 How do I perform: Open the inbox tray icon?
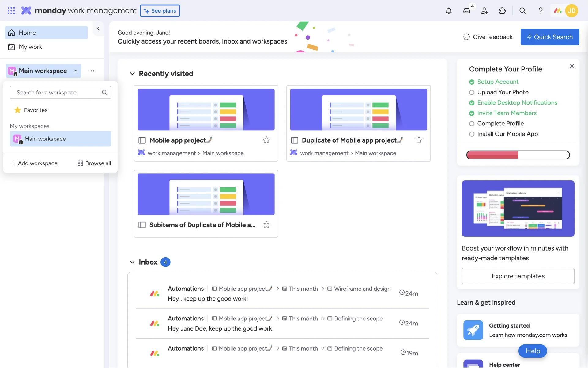[x=466, y=11]
